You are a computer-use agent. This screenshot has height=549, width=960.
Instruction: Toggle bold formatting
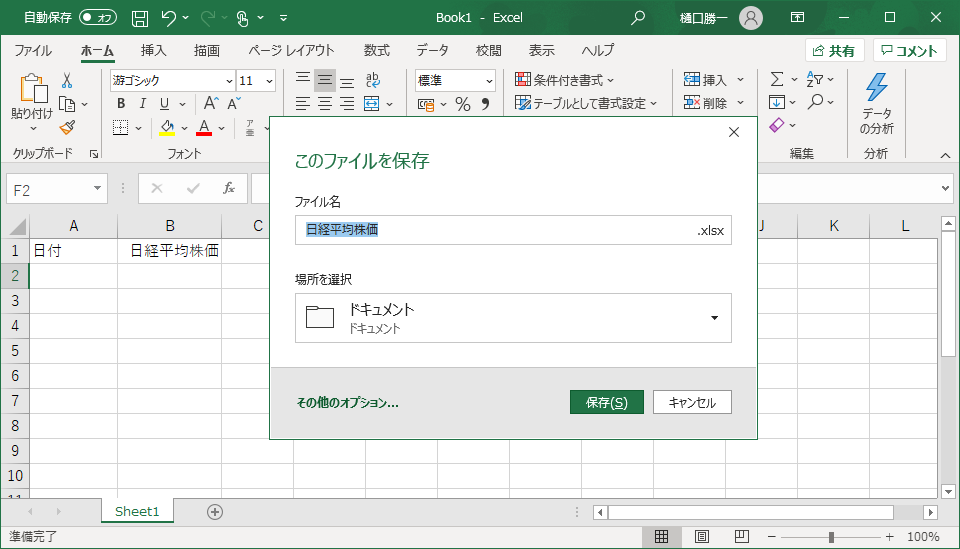pos(121,103)
